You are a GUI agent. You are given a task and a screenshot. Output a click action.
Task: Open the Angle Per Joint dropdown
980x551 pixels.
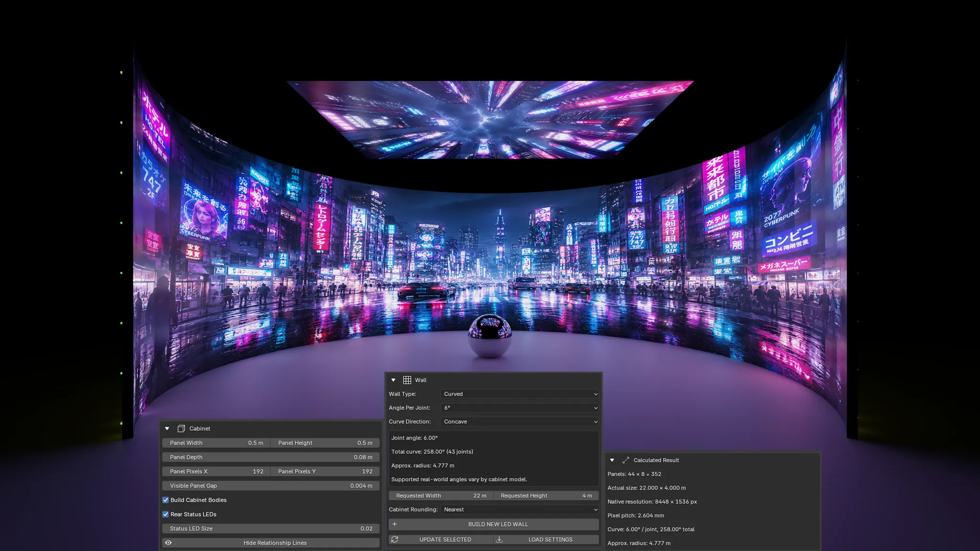520,408
